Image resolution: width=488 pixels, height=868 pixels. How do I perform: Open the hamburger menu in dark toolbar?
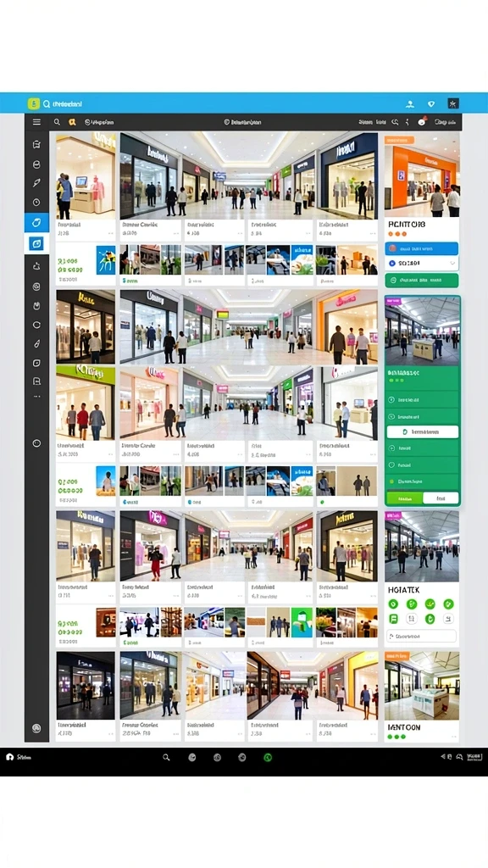(36, 122)
